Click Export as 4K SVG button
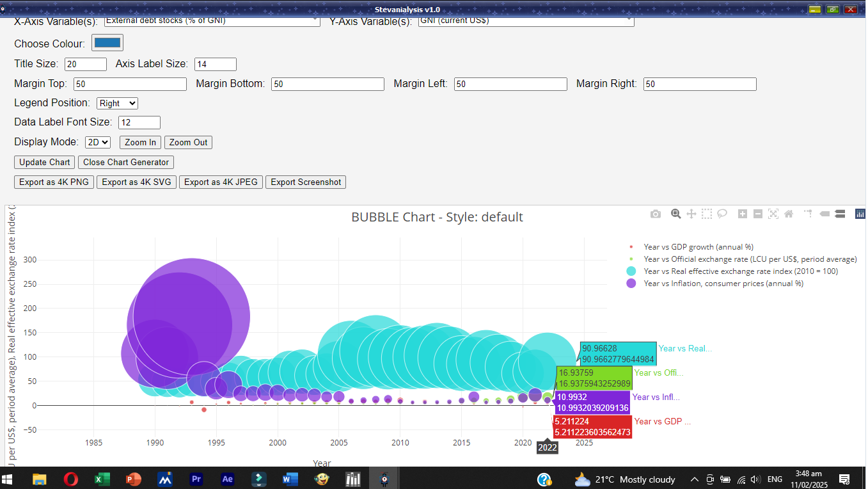The image size is (868, 489). pos(136,182)
